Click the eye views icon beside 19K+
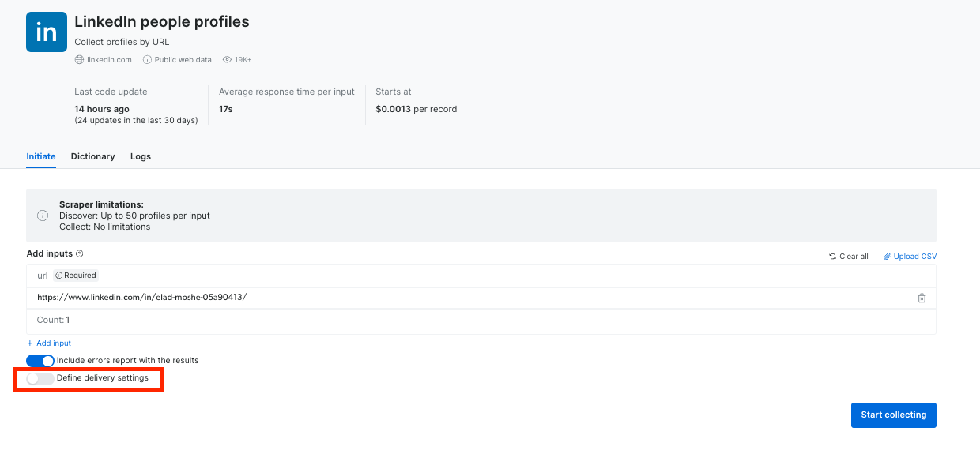 [x=227, y=60]
